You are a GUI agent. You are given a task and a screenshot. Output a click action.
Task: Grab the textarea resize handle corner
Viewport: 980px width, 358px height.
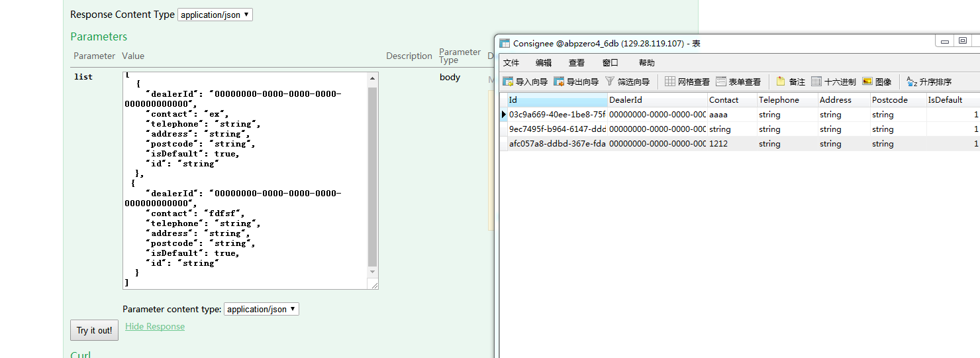(373, 284)
